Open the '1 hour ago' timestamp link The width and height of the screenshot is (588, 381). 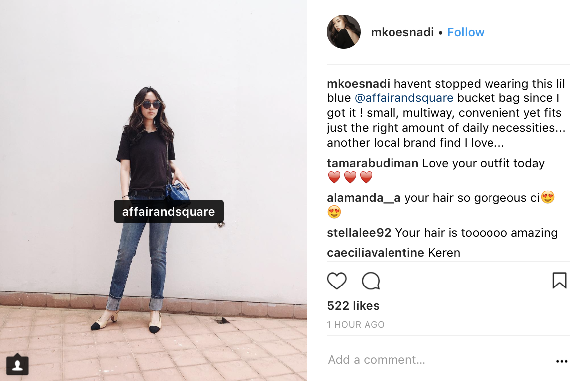356,325
